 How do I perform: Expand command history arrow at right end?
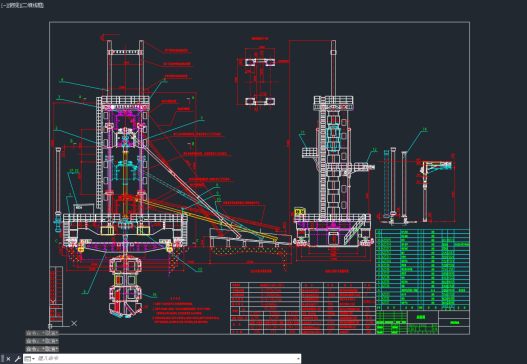[x=298, y=359]
